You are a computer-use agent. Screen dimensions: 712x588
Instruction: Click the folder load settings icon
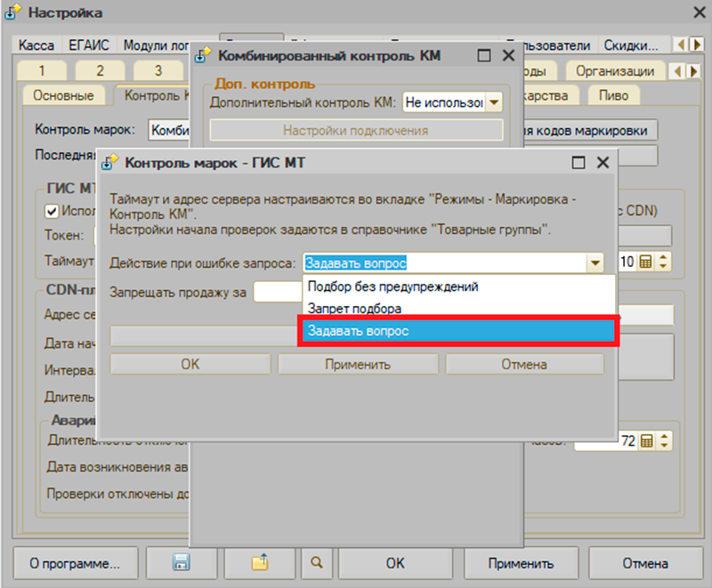tap(259, 563)
